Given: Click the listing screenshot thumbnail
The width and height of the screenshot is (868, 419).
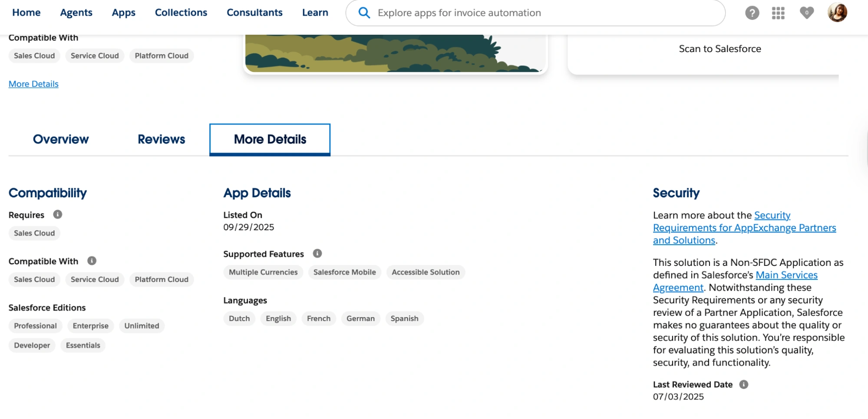Looking at the screenshot, I should click(x=395, y=53).
